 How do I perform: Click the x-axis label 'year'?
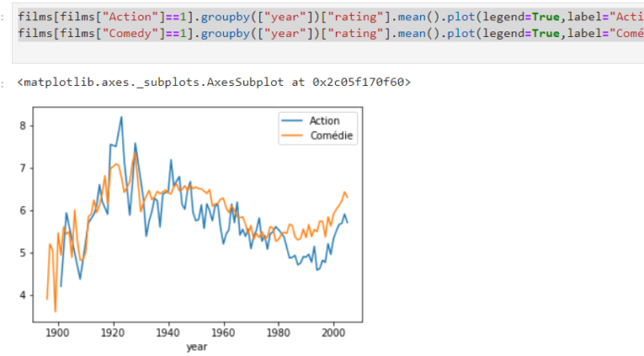pos(197,347)
